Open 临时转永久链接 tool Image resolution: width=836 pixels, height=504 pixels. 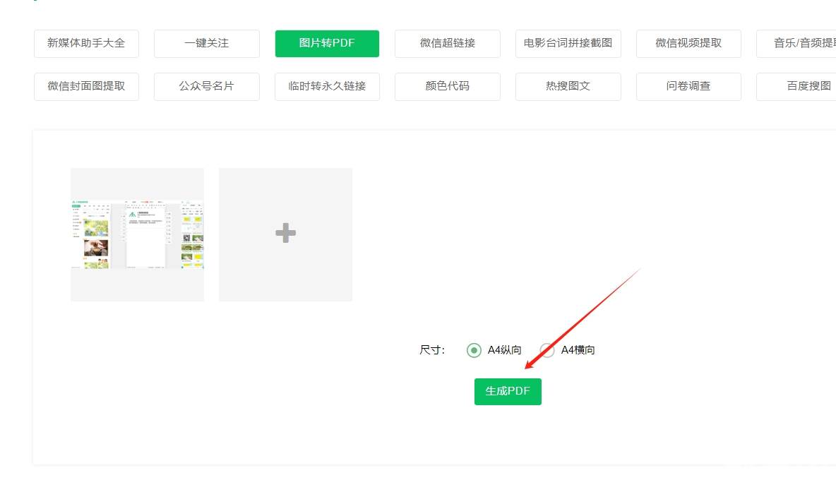(x=327, y=86)
